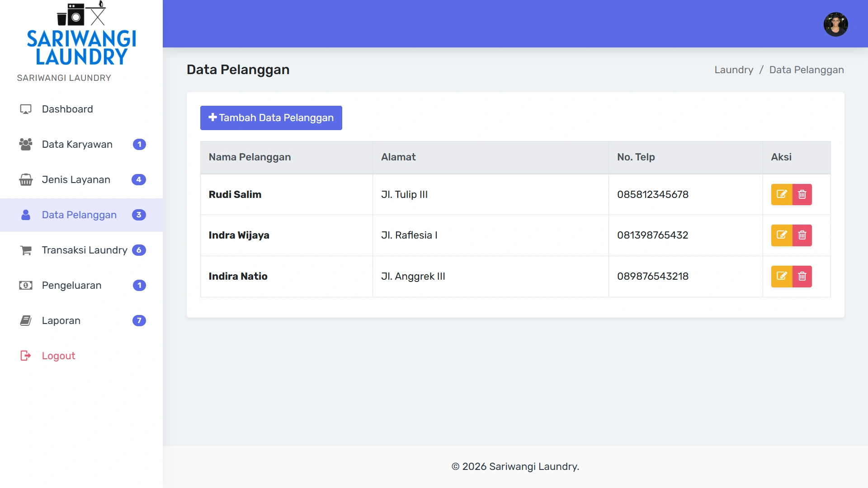868x488 pixels.
Task: Click the Sariwangi Laundry logo image
Action: click(x=81, y=33)
